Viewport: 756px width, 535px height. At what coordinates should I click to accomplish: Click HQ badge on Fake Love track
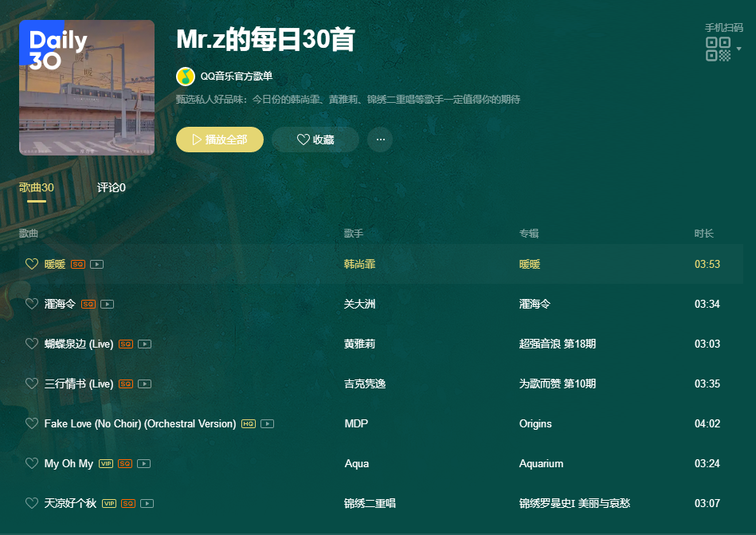[249, 423]
